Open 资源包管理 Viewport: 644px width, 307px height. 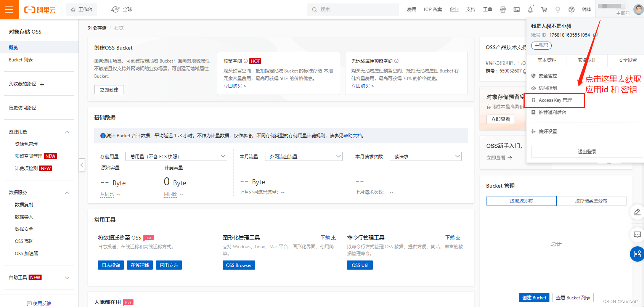pyautogui.click(x=26, y=144)
